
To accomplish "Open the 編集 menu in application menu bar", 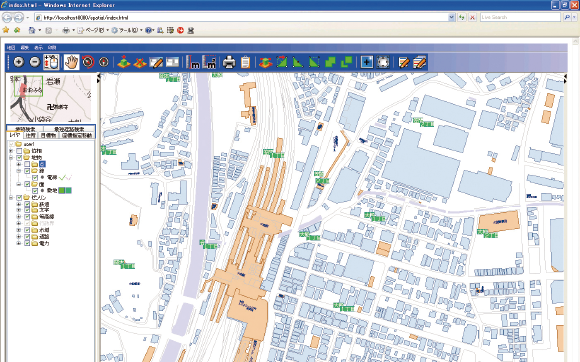I will click(x=24, y=48).
